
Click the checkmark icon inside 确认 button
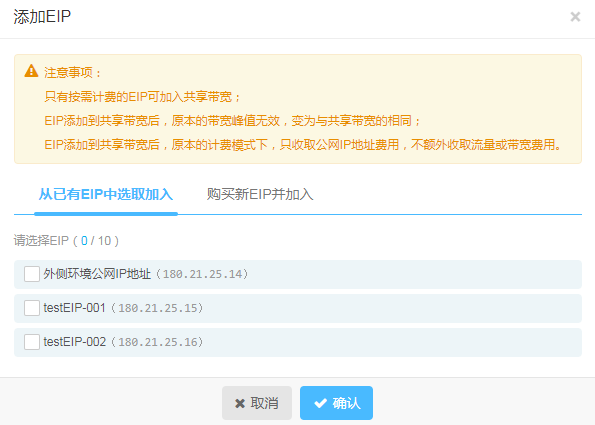click(321, 403)
